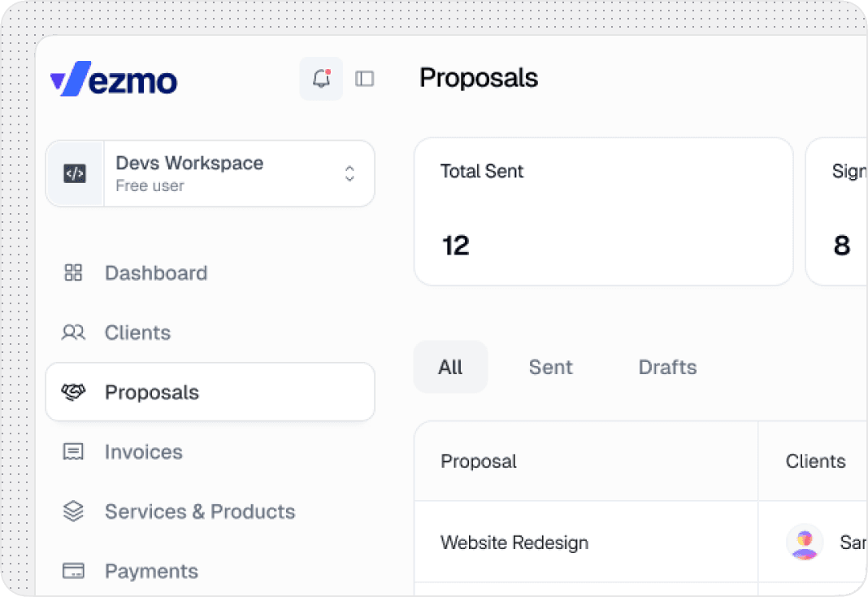Select the All filter tab
The width and height of the screenshot is (868, 597).
pos(450,367)
